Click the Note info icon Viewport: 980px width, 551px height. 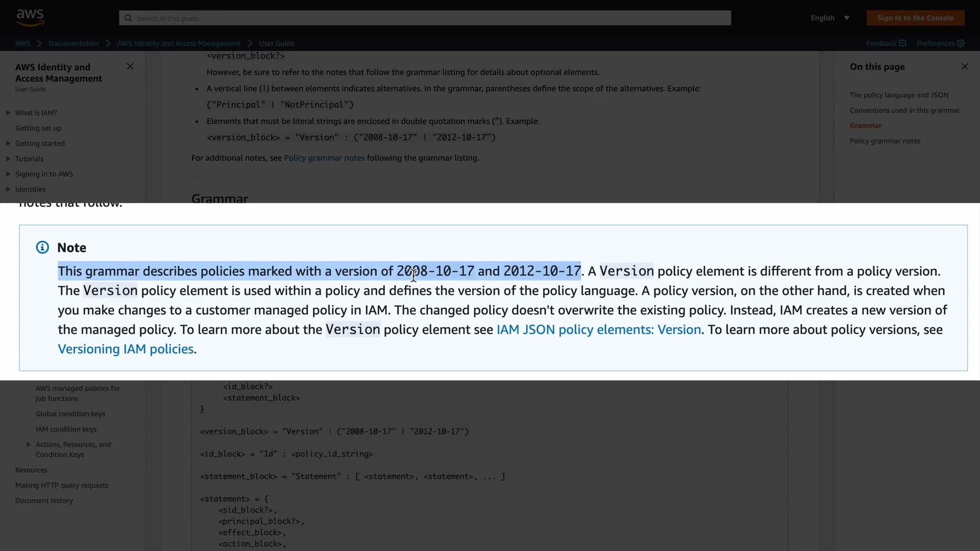(x=42, y=247)
